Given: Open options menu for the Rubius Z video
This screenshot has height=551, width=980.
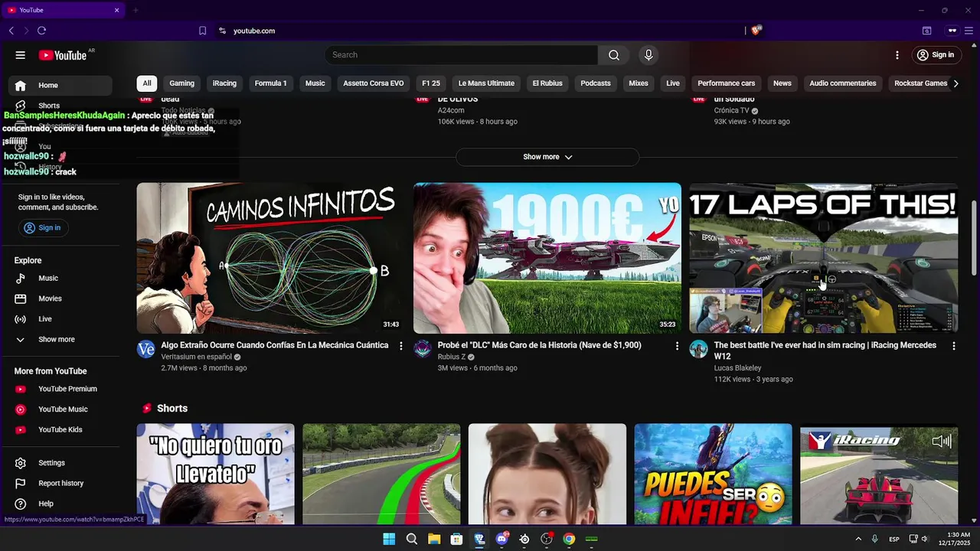Looking at the screenshot, I should click(677, 346).
